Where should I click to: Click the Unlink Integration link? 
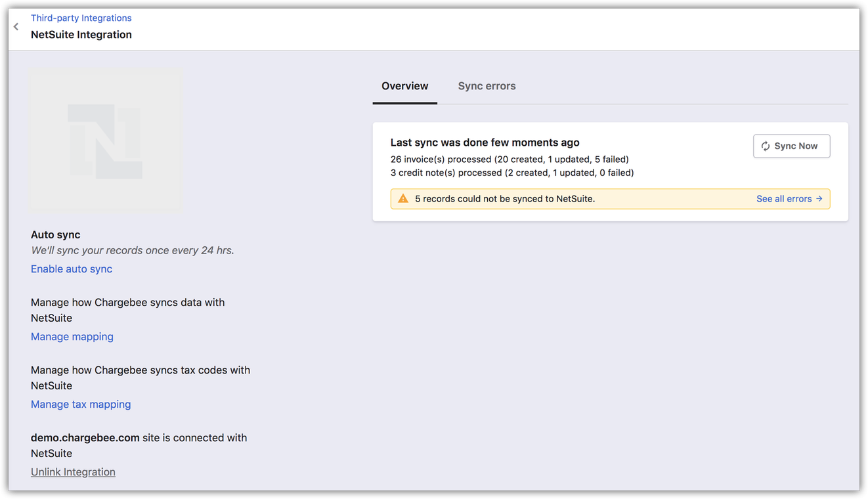(73, 471)
